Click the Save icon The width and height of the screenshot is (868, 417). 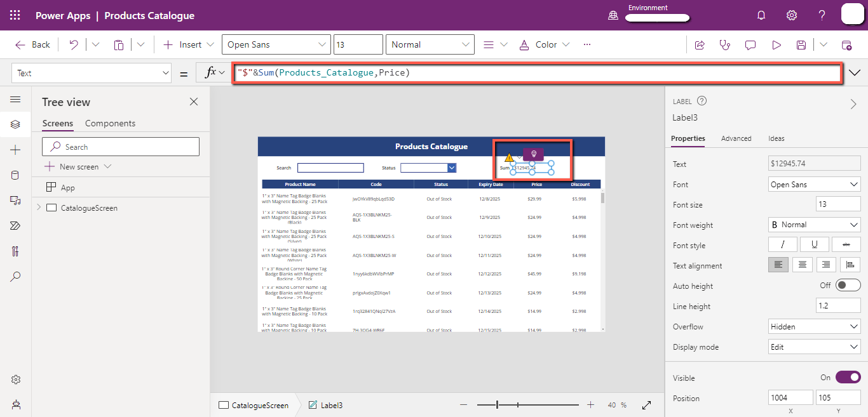[801, 44]
